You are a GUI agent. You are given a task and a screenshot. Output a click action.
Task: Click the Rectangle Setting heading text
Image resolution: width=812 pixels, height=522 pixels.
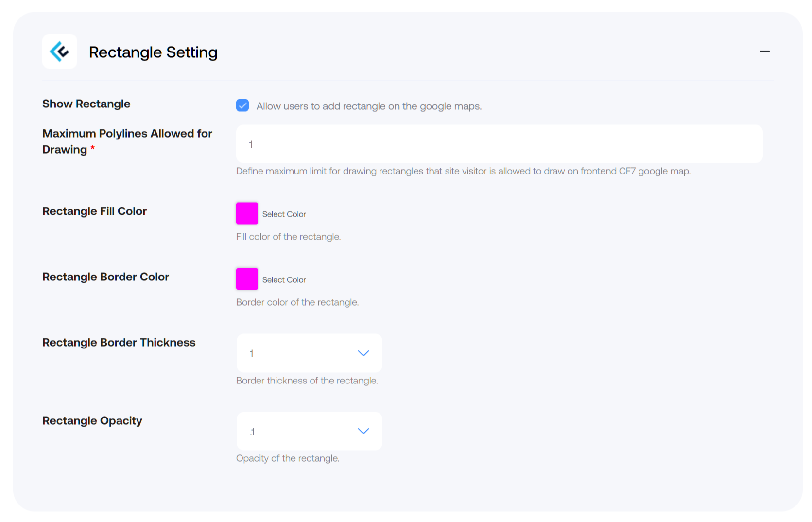pos(153,52)
